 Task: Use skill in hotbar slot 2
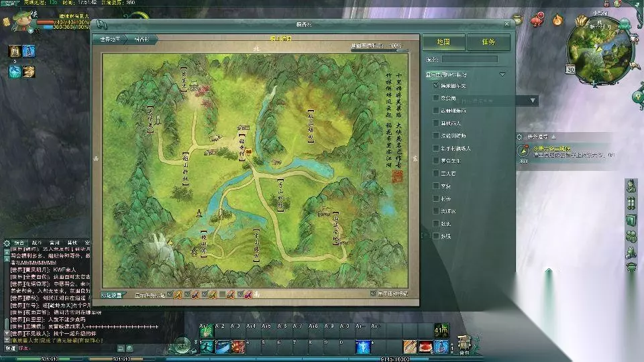click(x=223, y=347)
